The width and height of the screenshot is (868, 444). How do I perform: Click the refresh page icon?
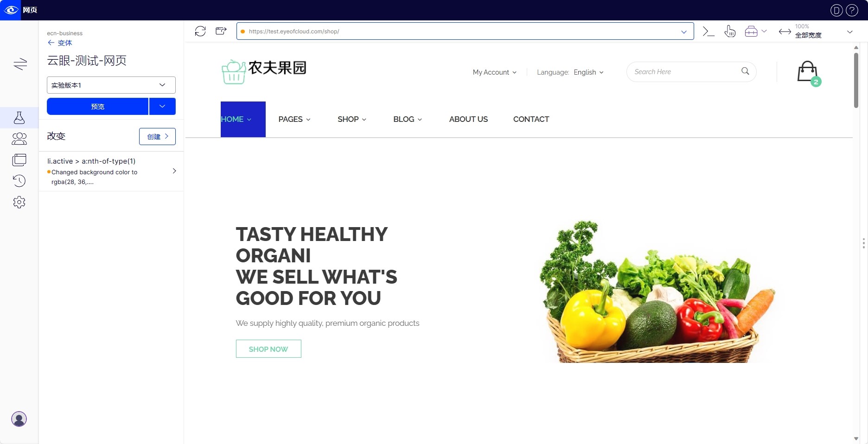(x=200, y=31)
